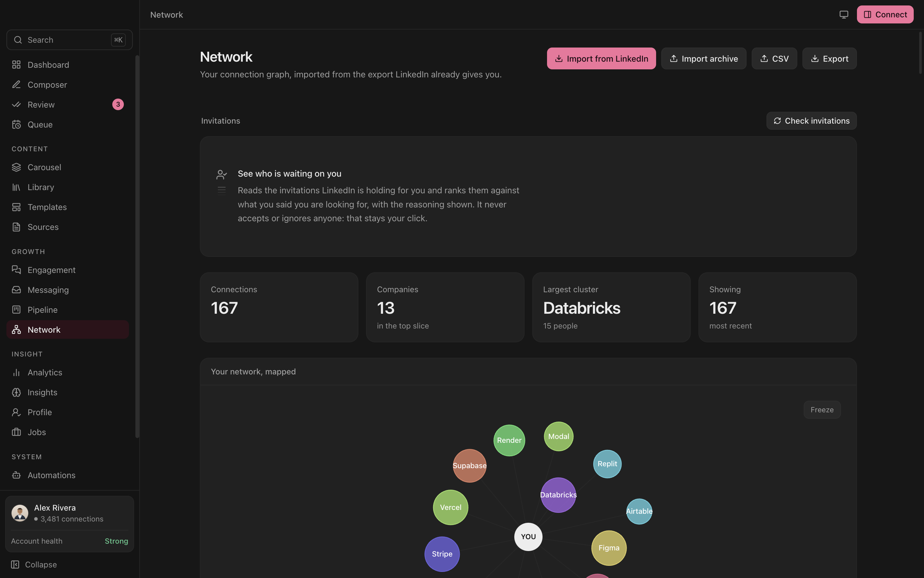Click the Replit graph node

click(x=607, y=464)
